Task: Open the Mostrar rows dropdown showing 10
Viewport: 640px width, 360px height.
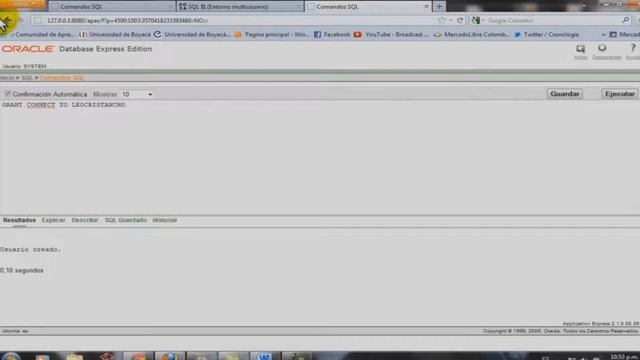Action: tap(137, 94)
